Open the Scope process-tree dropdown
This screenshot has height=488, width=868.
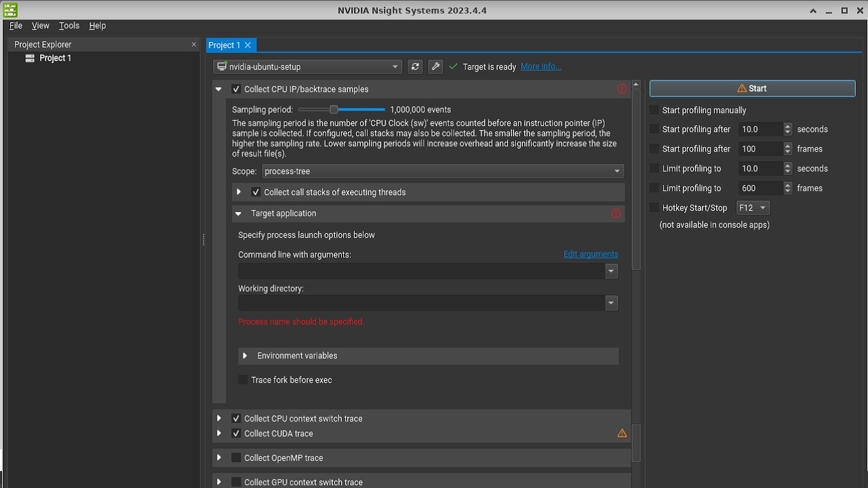pos(442,171)
